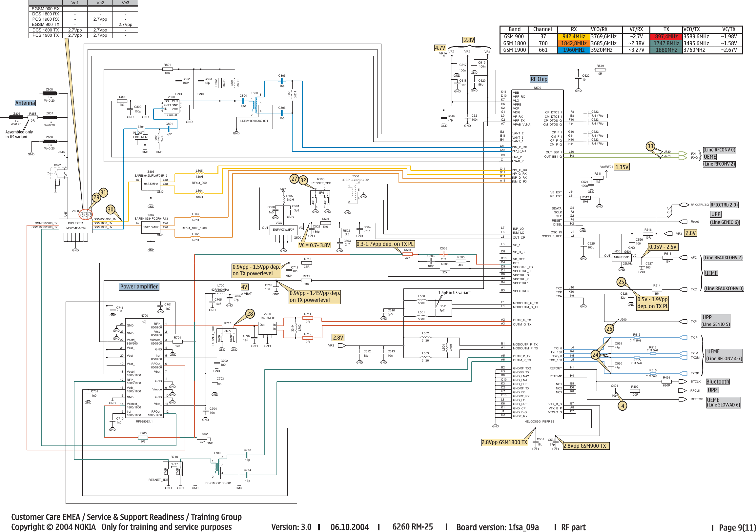Select the RF Chip block label
The image size is (756, 532).
pyautogui.click(x=539, y=79)
